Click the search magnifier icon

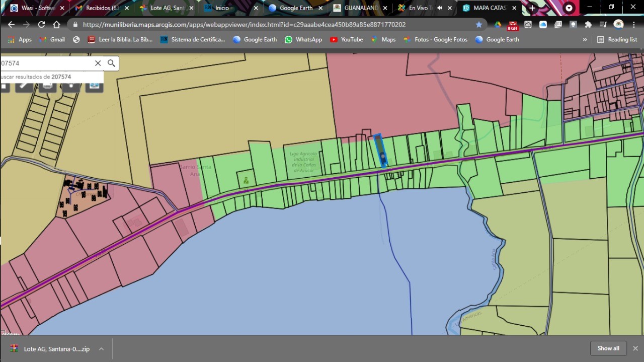[111, 63]
